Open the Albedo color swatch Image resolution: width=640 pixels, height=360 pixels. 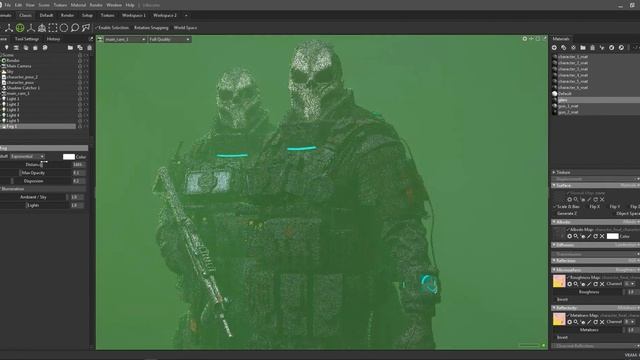point(612,236)
